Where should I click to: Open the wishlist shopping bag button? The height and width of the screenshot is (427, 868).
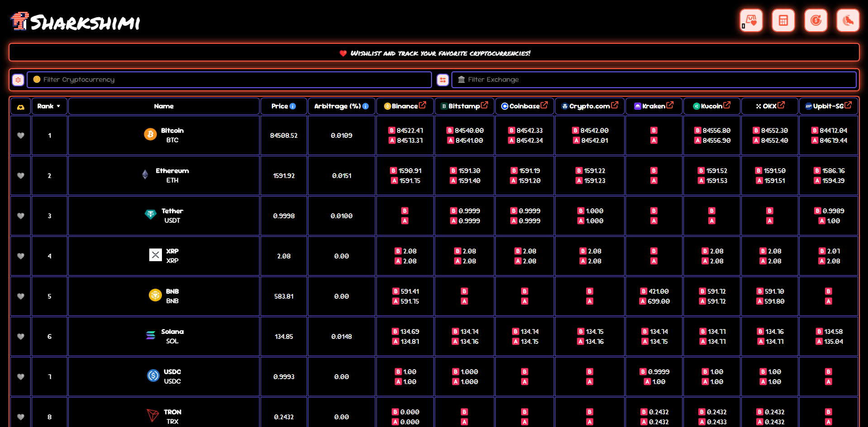click(751, 20)
